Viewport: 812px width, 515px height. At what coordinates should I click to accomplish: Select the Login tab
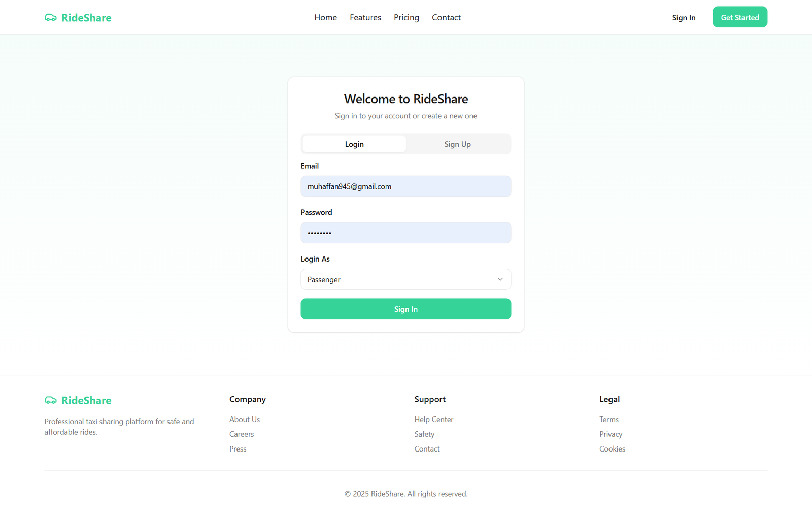pyautogui.click(x=354, y=144)
